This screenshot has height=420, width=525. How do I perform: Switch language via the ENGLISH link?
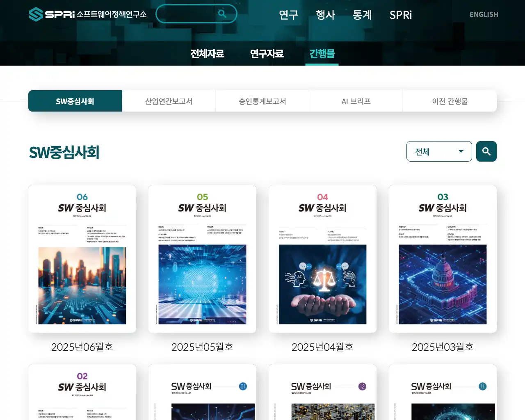(x=484, y=14)
